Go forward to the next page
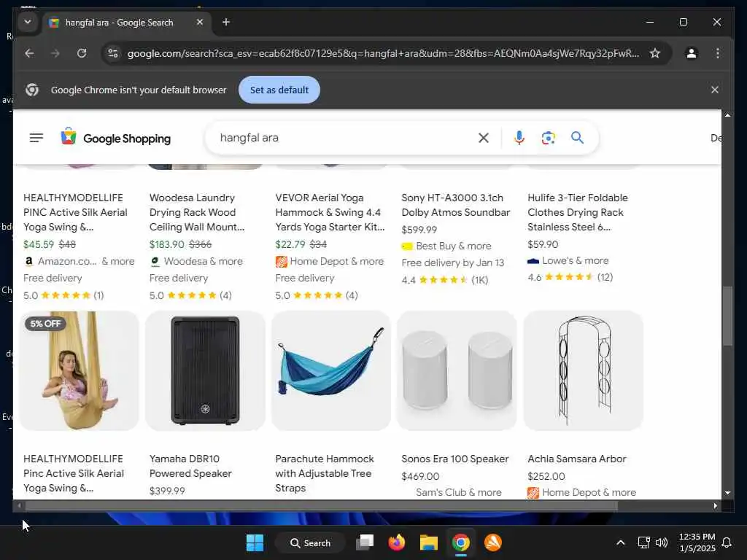This screenshot has height=560, width=747. 55,53
